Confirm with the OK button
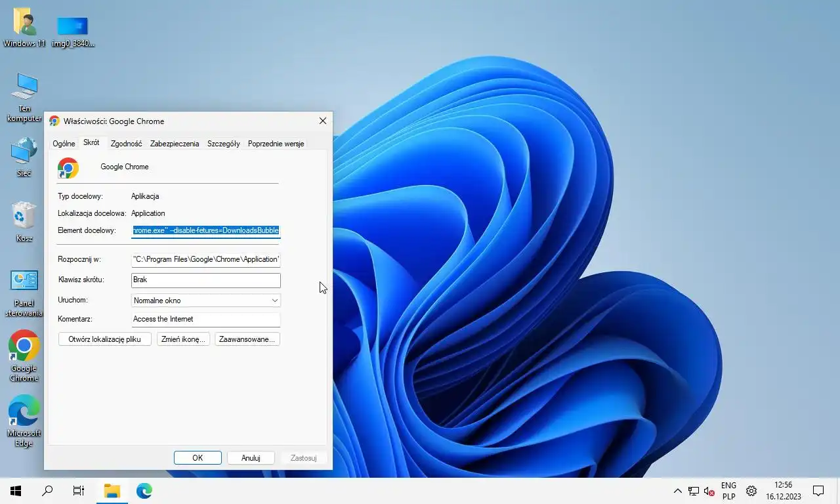 click(x=198, y=458)
